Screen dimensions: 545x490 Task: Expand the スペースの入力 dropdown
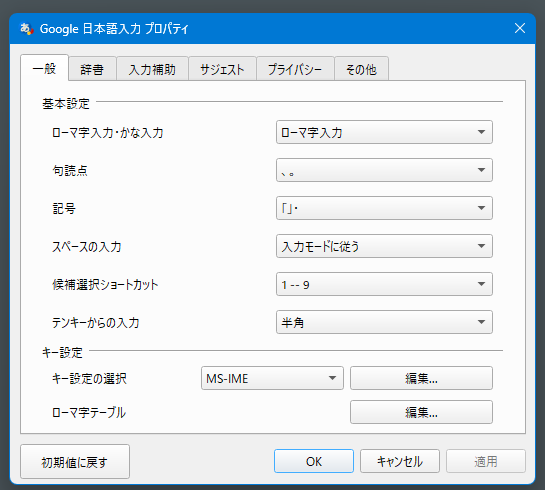pos(384,246)
